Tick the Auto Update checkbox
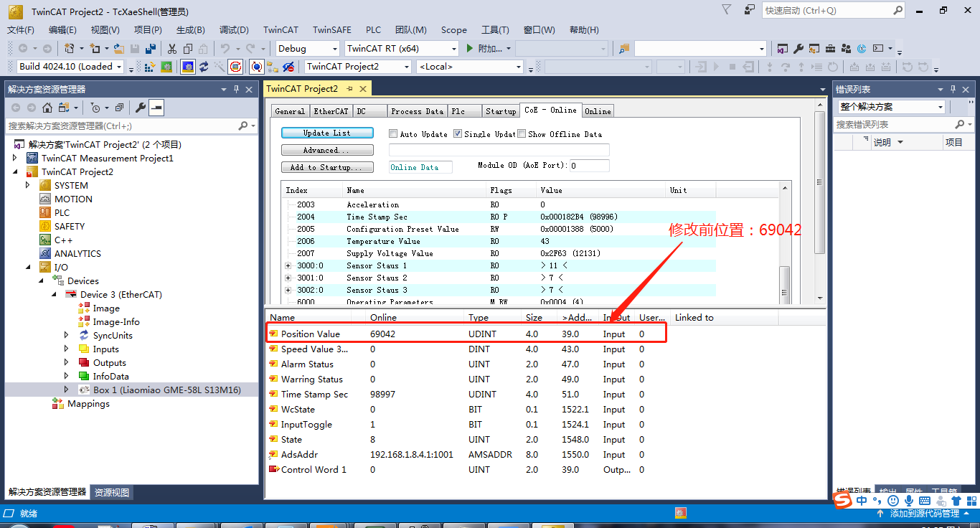Image resolution: width=980 pixels, height=528 pixels. (393, 133)
